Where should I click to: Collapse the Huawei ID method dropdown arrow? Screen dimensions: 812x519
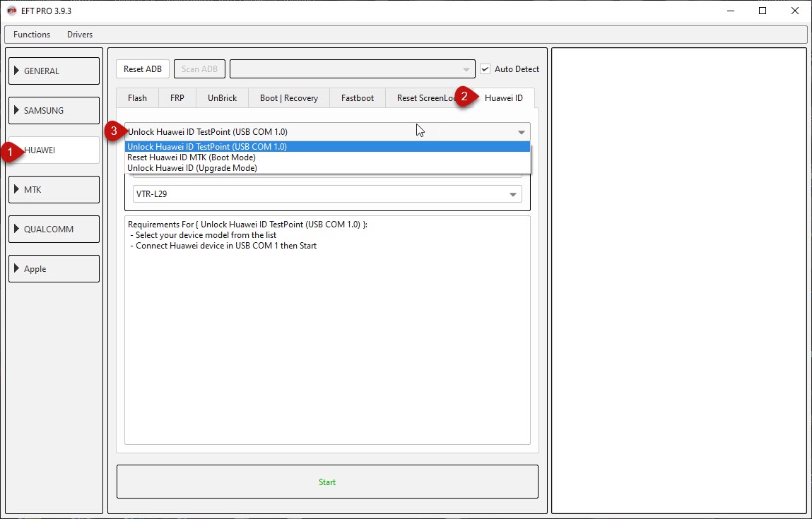point(521,132)
